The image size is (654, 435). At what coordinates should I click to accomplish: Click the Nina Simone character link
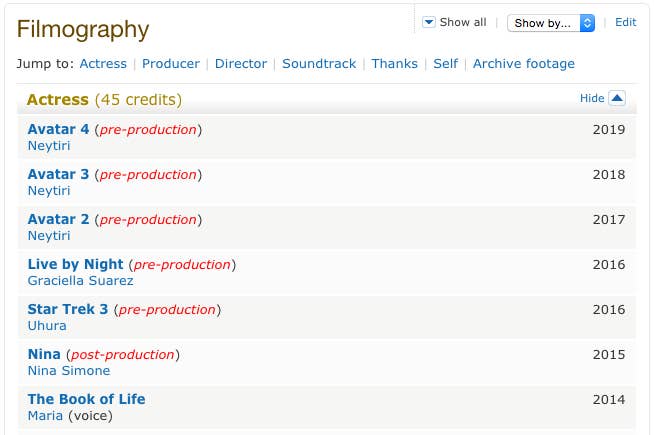68,371
